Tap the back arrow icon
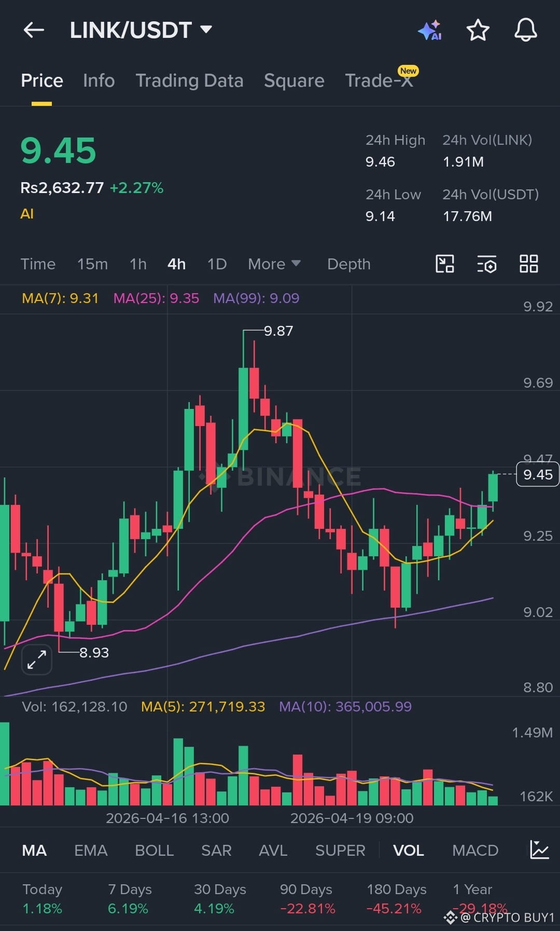Viewport: 560px width, 931px height. pyautogui.click(x=34, y=30)
